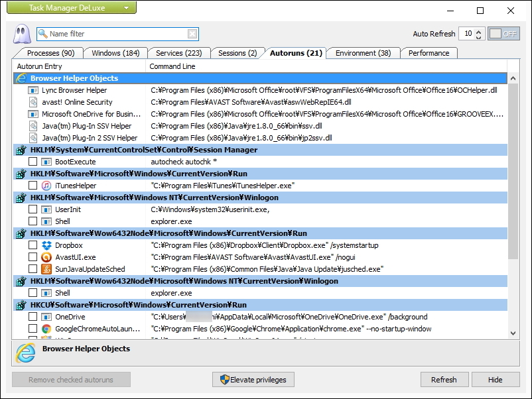
Task: Select the iTunesHelper.exe command line text
Action: [x=223, y=186]
